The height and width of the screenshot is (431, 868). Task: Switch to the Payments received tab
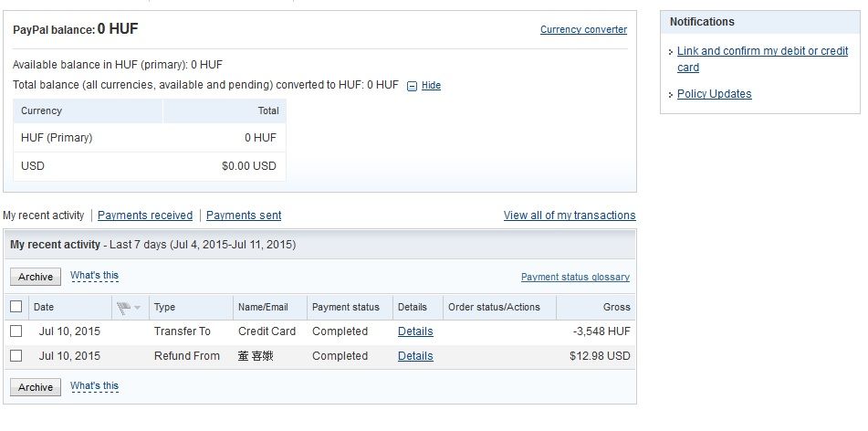(x=145, y=215)
